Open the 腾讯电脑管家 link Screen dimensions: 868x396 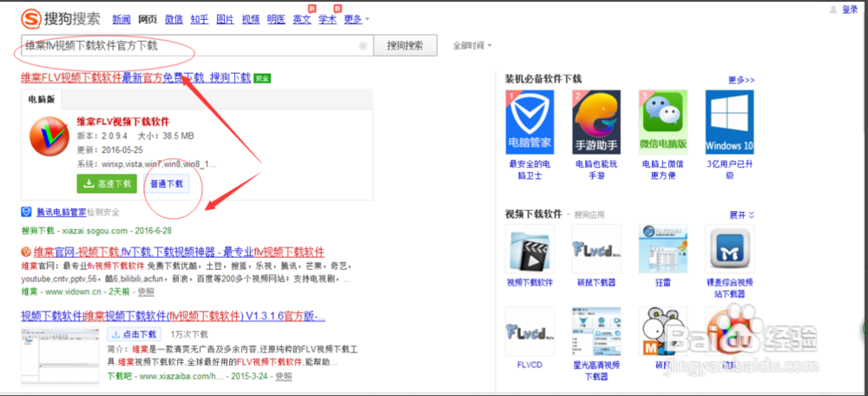(x=61, y=212)
